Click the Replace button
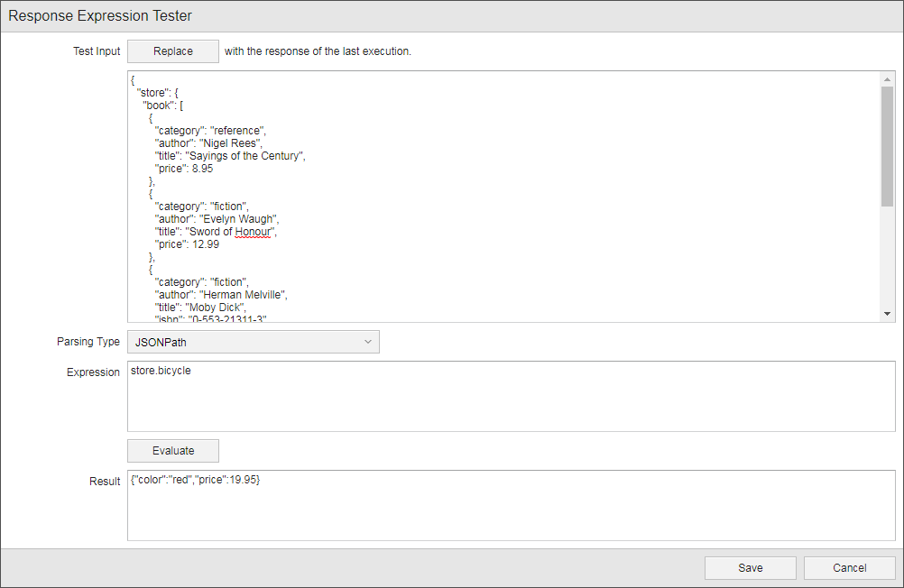Screen dimensions: 904x588 pos(172,51)
